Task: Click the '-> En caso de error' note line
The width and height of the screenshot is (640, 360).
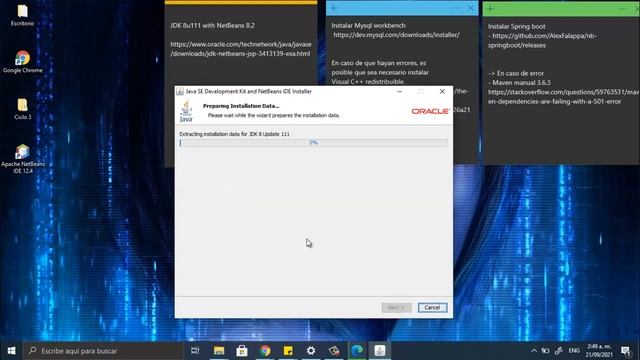Action: tap(516, 73)
